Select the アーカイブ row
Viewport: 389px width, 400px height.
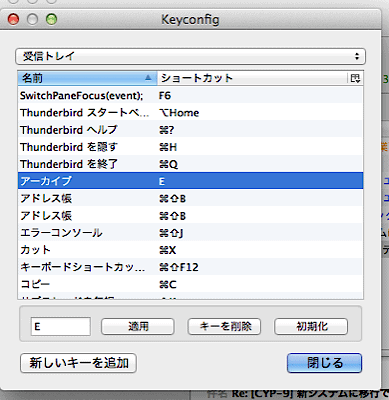[x=190, y=181]
